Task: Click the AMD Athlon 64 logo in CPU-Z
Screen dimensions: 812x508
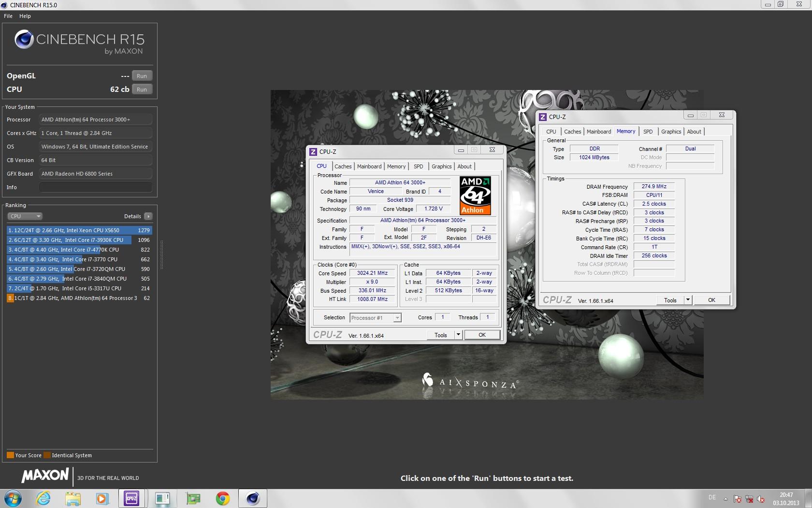Action: 475,195
